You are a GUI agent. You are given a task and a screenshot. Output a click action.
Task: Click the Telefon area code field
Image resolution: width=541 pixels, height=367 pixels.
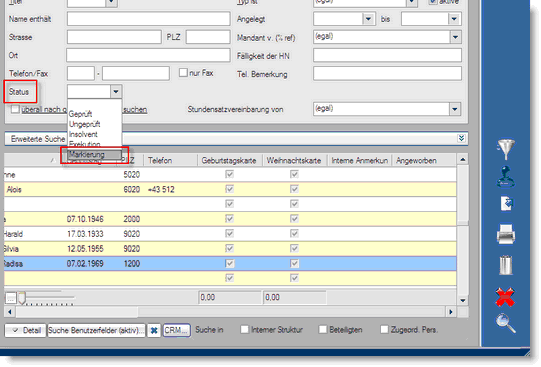point(81,73)
